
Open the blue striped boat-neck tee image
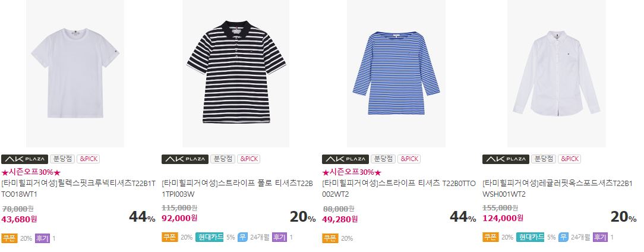pyautogui.click(x=396, y=73)
